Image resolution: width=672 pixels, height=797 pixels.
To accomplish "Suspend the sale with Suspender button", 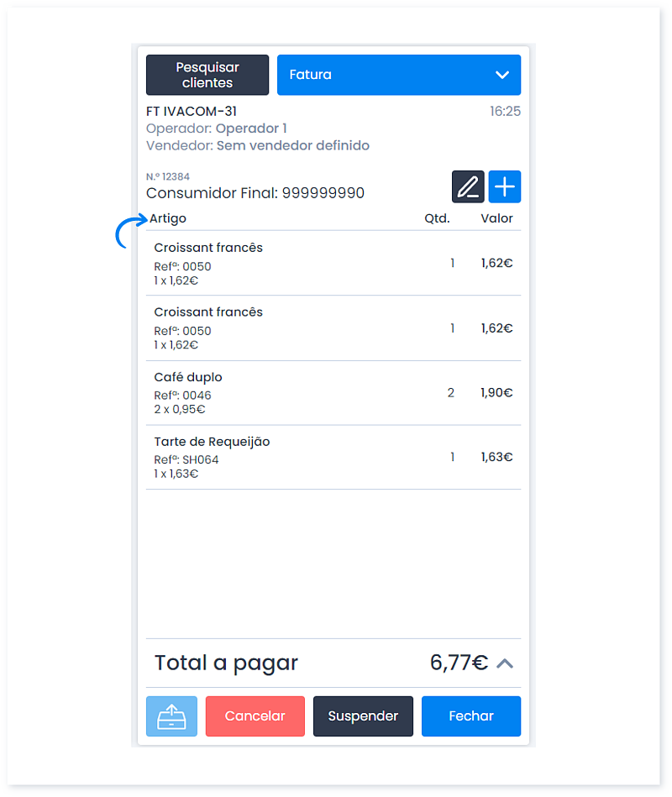I will coord(363,716).
